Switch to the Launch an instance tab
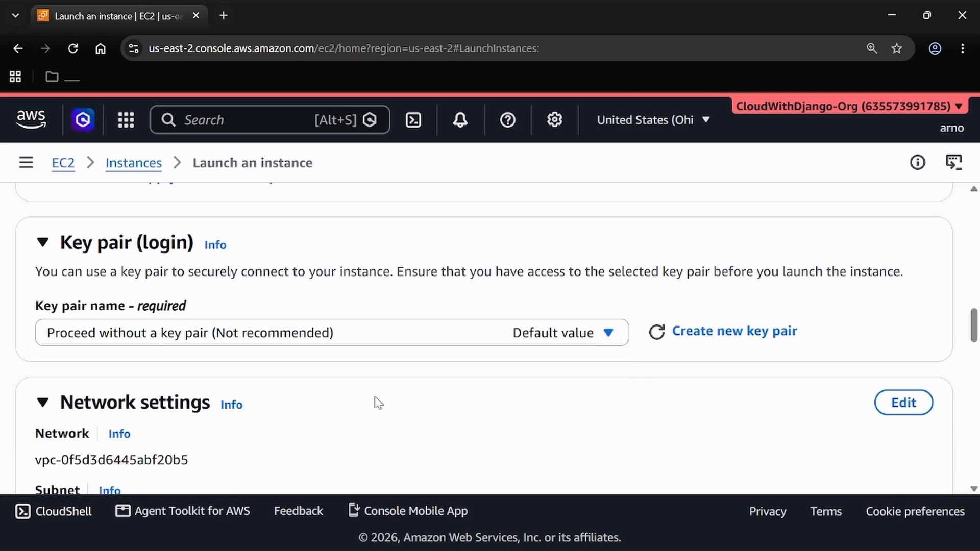 point(119,16)
